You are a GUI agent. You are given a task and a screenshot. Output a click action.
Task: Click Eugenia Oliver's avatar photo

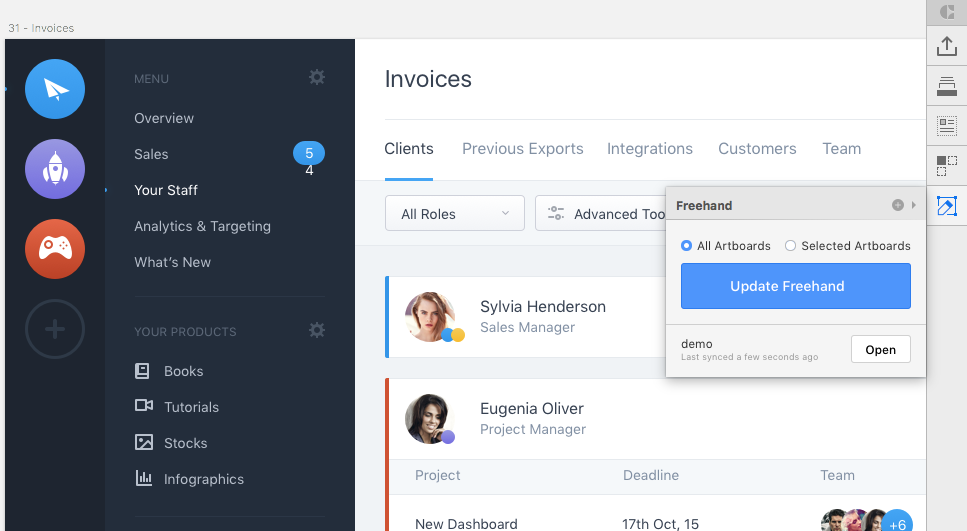[x=430, y=419]
